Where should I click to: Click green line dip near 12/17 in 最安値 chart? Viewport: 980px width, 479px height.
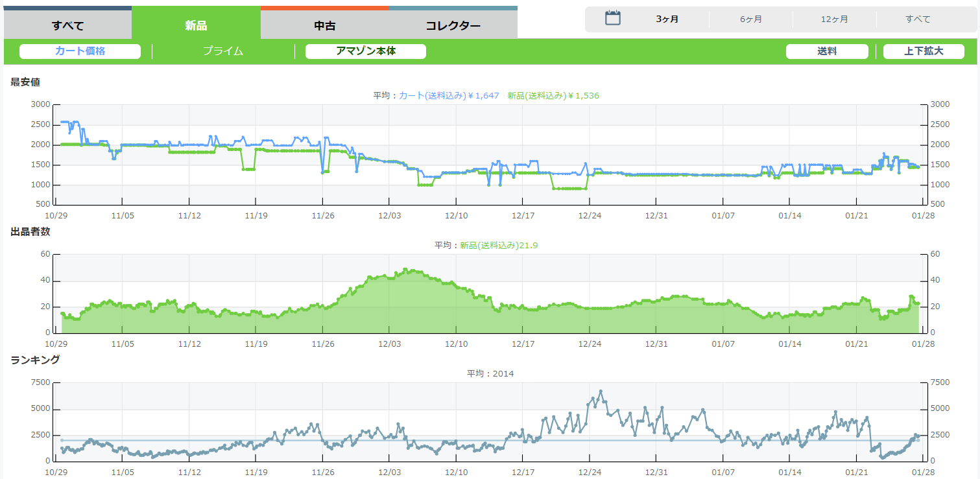click(x=569, y=189)
